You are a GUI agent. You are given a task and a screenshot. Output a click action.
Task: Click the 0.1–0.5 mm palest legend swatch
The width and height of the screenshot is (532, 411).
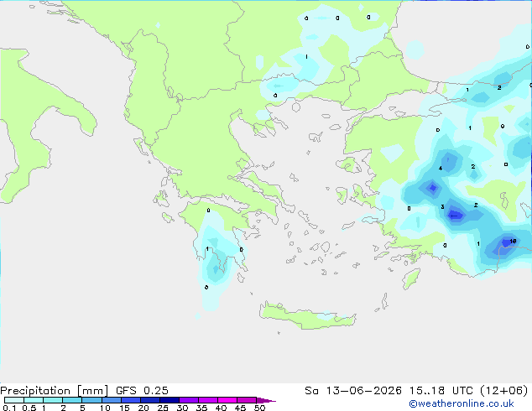(x=14, y=400)
